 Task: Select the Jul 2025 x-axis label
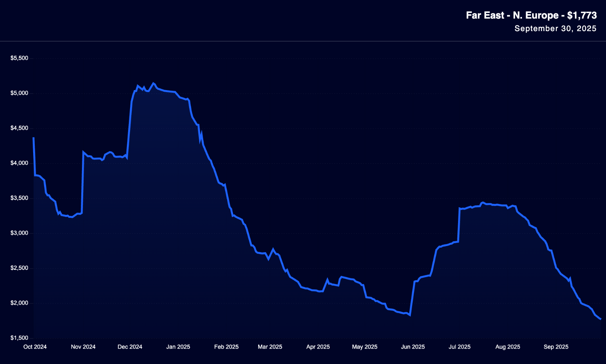click(x=460, y=347)
